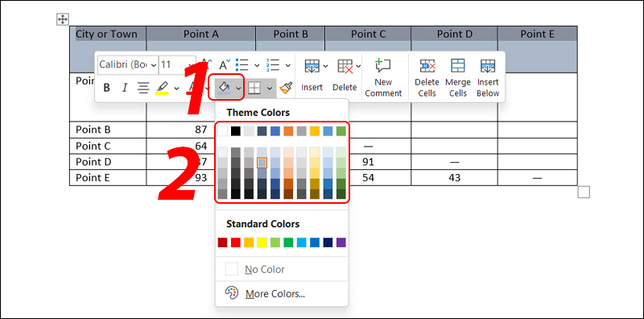Click the Format Painter brush icon
Screen dimensions: 644x319
[x=286, y=87]
